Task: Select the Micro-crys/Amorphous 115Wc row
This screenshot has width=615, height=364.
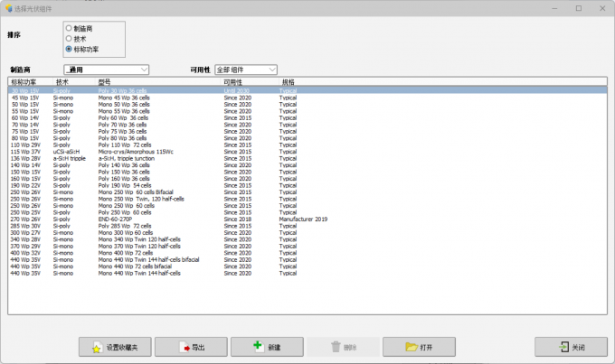Action: point(136,151)
